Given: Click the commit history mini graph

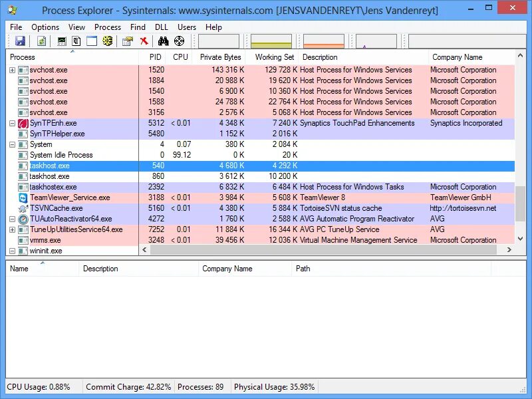Looking at the screenshot, I should pyautogui.click(x=271, y=41).
